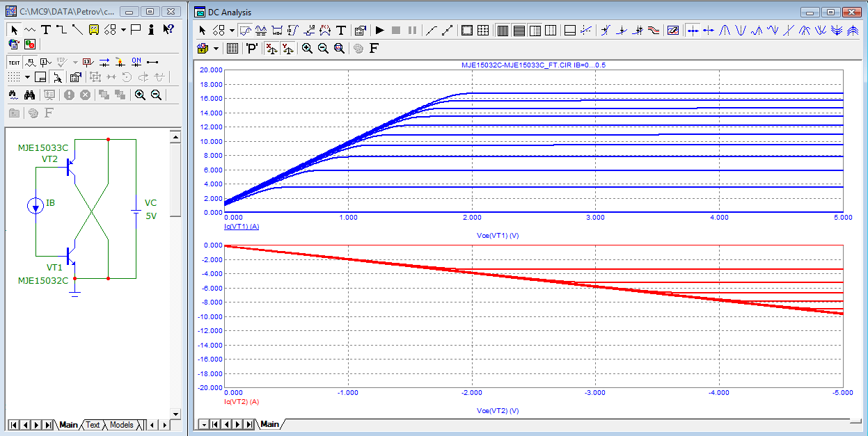Screen dimensions: 868x436
Task: Select the Text mode 'T' tool in DC Analysis toolbar
Action: click(x=341, y=31)
